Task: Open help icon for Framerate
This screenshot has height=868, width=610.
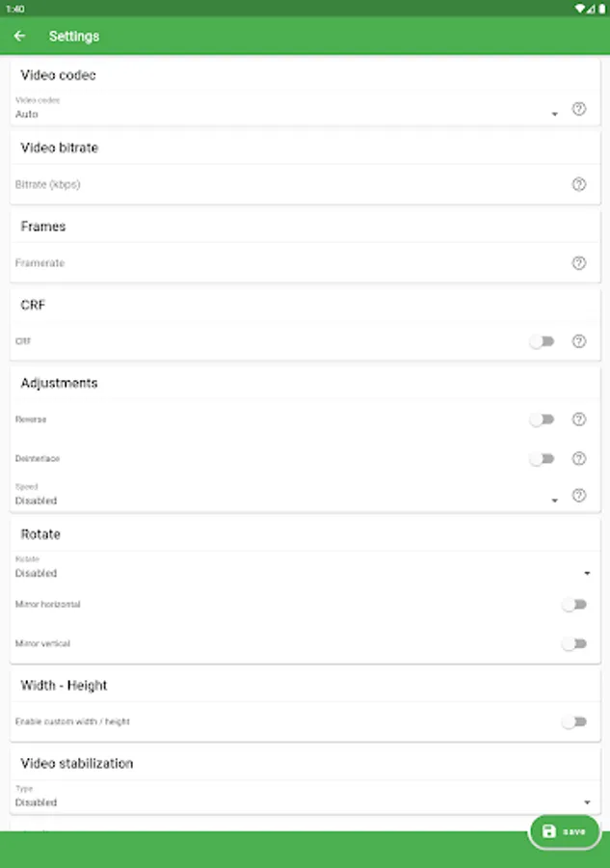Action: [x=579, y=262]
